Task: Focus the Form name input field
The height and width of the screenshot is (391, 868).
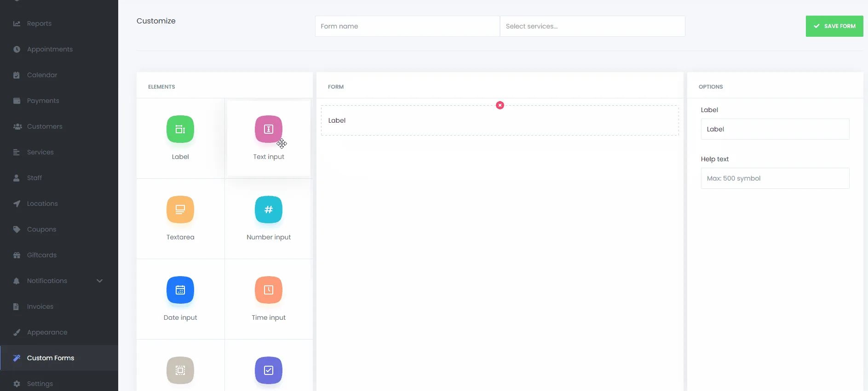Action: [407, 26]
